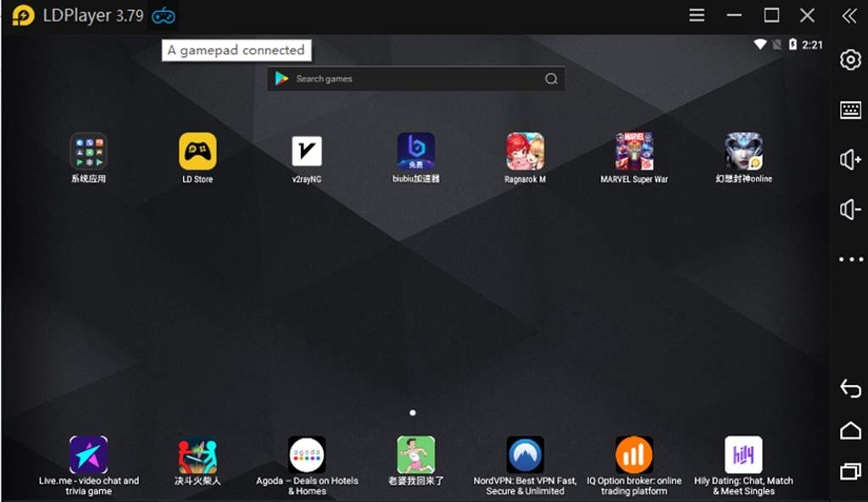Open Hily Dating app
Viewport: 868px width, 502px height.
click(743, 455)
